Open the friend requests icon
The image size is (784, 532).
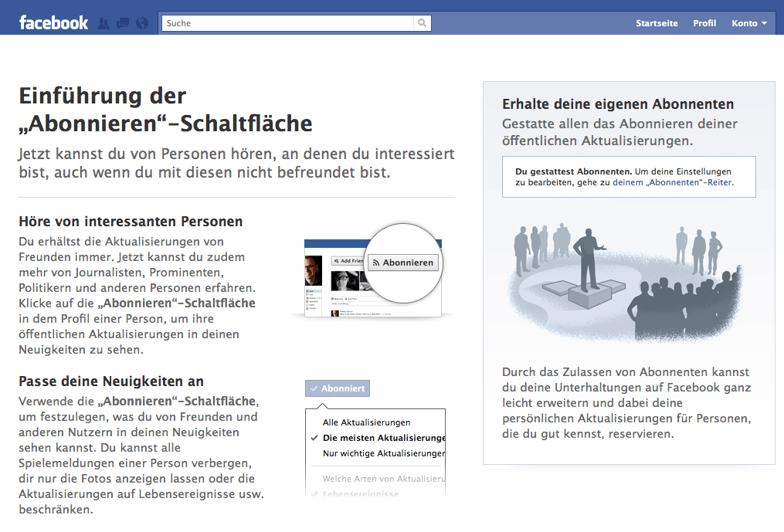click(104, 23)
